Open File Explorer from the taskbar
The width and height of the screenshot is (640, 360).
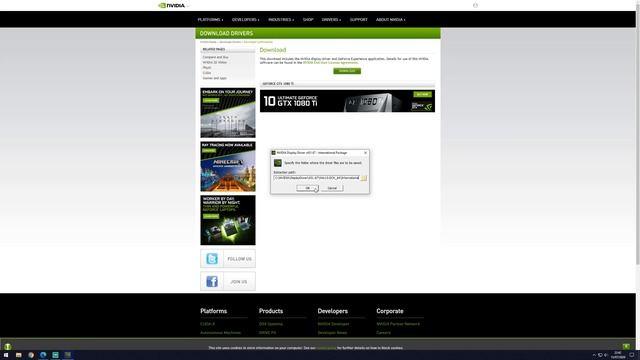pos(18,355)
